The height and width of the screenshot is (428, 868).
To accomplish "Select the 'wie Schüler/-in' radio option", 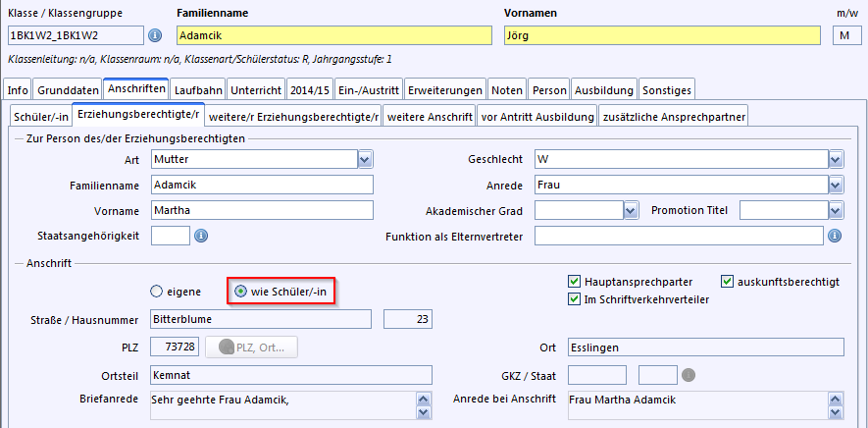I will click(240, 292).
